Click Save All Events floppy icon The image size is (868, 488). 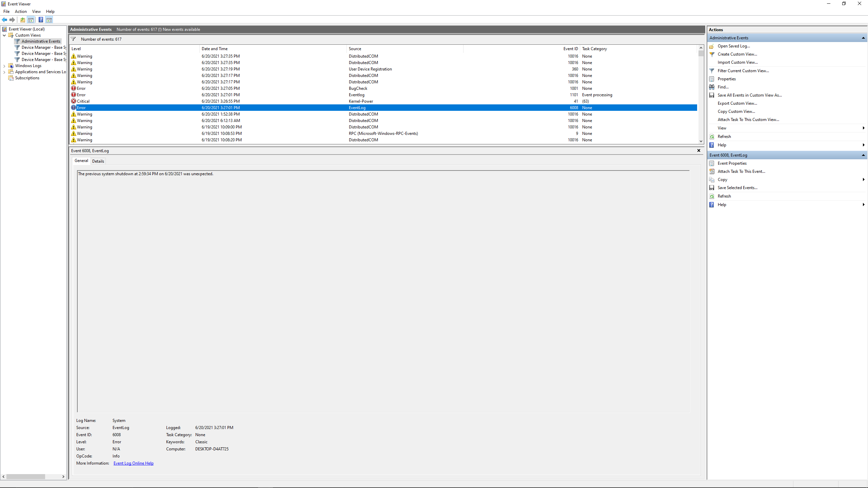point(712,95)
